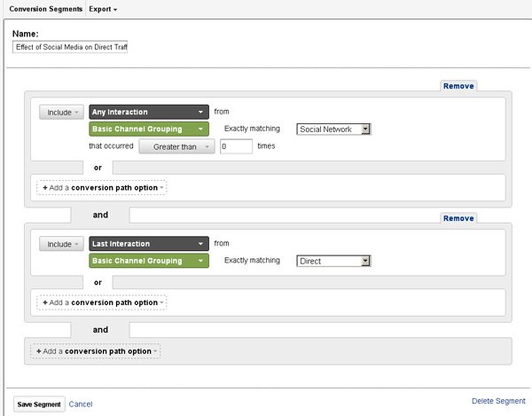The height and width of the screenshot is (416, 532).
Task: Remove the second Last Interaction group
Action: 458,218
